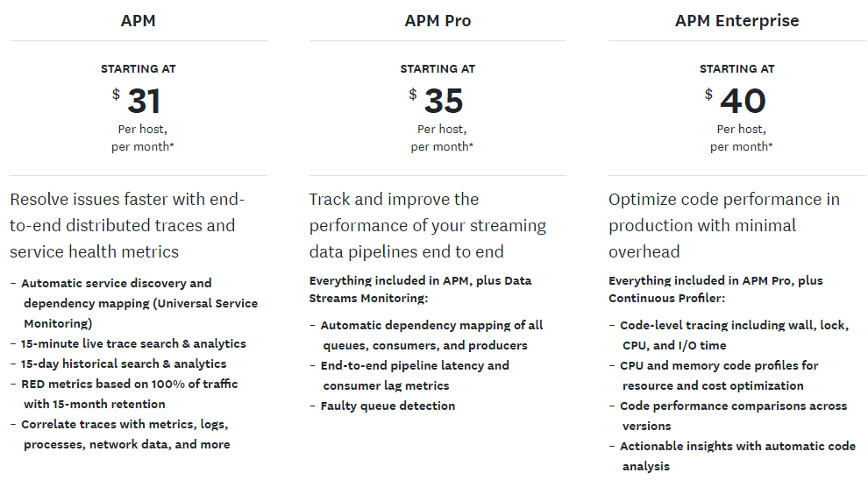Click "End-to-end pipeline latency" feature
The image size is (868, 480).
[414, 366]
